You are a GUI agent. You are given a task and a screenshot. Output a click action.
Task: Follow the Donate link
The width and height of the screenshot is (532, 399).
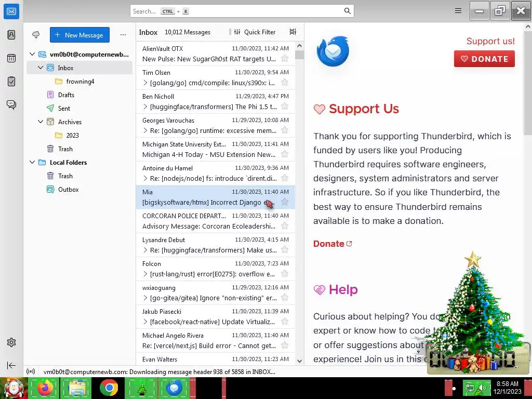(332, 244)
